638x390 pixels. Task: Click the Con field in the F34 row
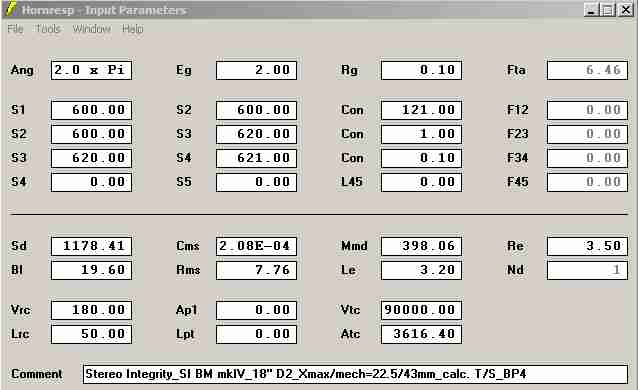[x=421, y=158]
